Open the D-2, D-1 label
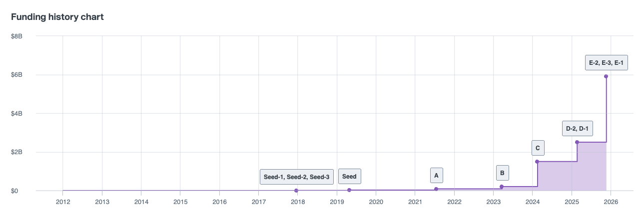The image size is (644, 216). click(x=577, y=129)
